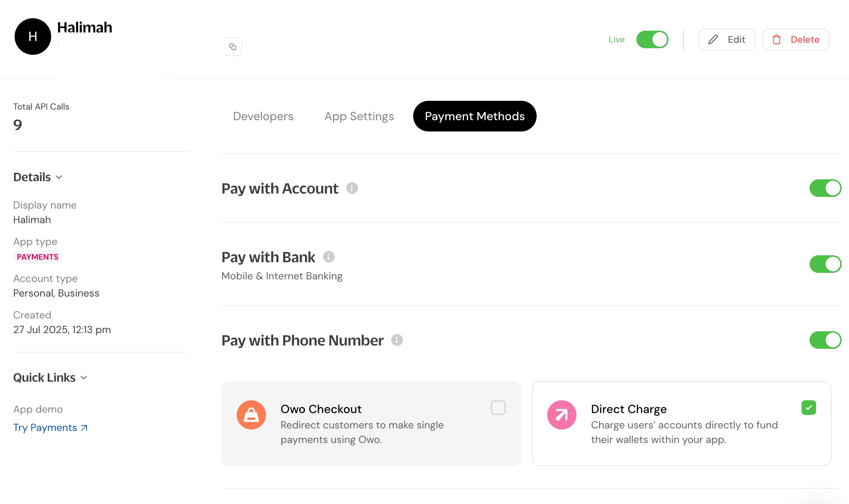Click the copy app ID icon
This screenshot has height=504, width=849.
click(233, 47)
